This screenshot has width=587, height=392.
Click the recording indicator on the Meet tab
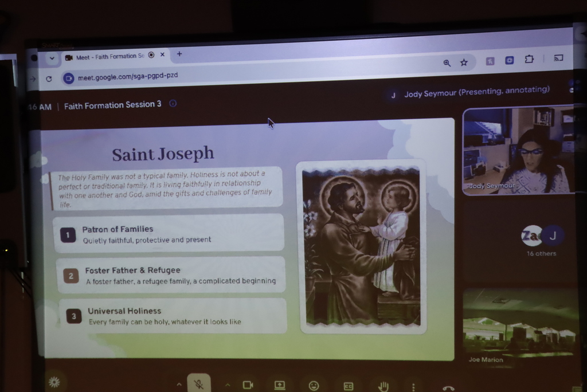[x=151, y=55]
